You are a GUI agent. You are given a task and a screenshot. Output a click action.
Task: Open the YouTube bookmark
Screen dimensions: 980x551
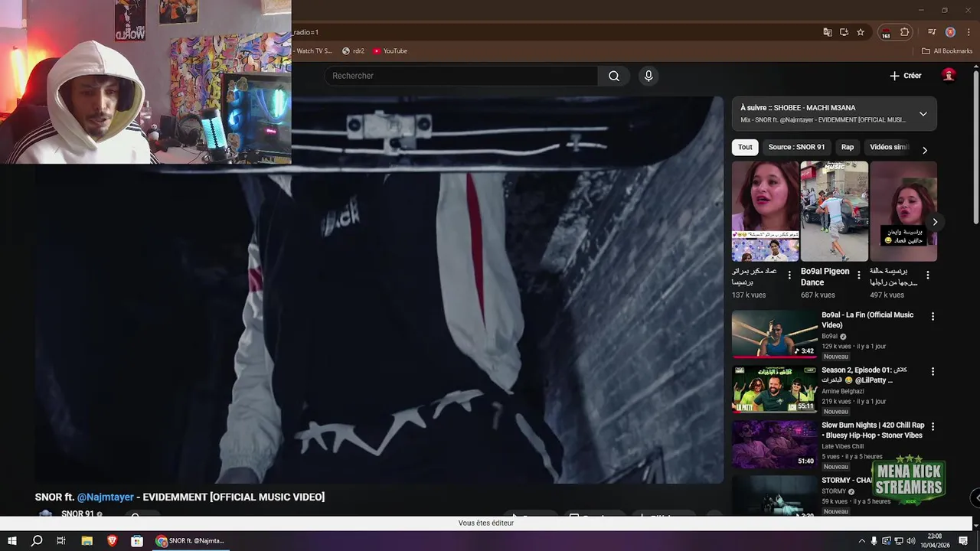390,51
